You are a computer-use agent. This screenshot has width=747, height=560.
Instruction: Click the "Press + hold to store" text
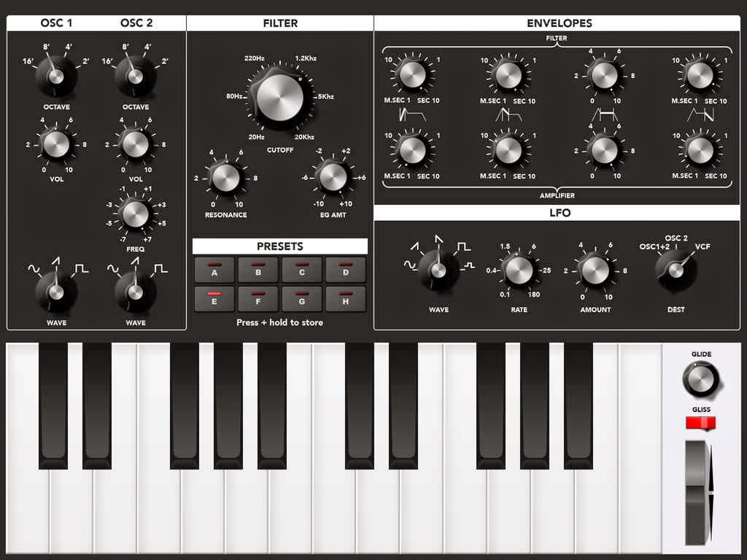pos(279,322)
